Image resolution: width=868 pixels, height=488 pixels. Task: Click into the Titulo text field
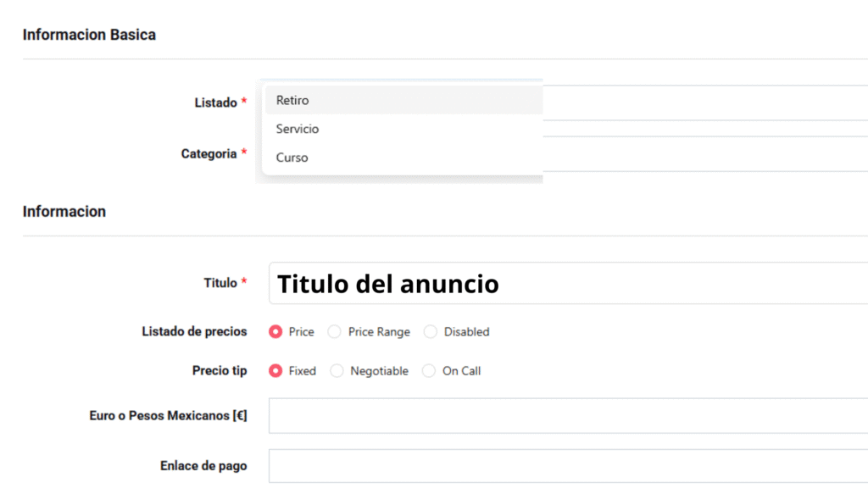(x=568, y=283)
